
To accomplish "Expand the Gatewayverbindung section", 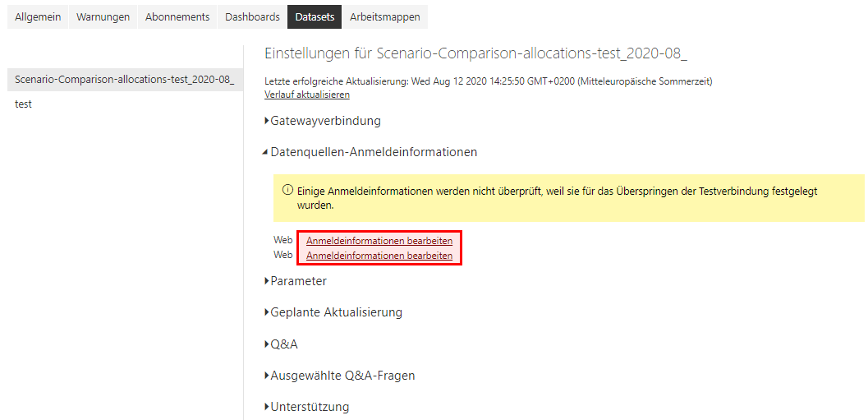I will tap(323, 121).
